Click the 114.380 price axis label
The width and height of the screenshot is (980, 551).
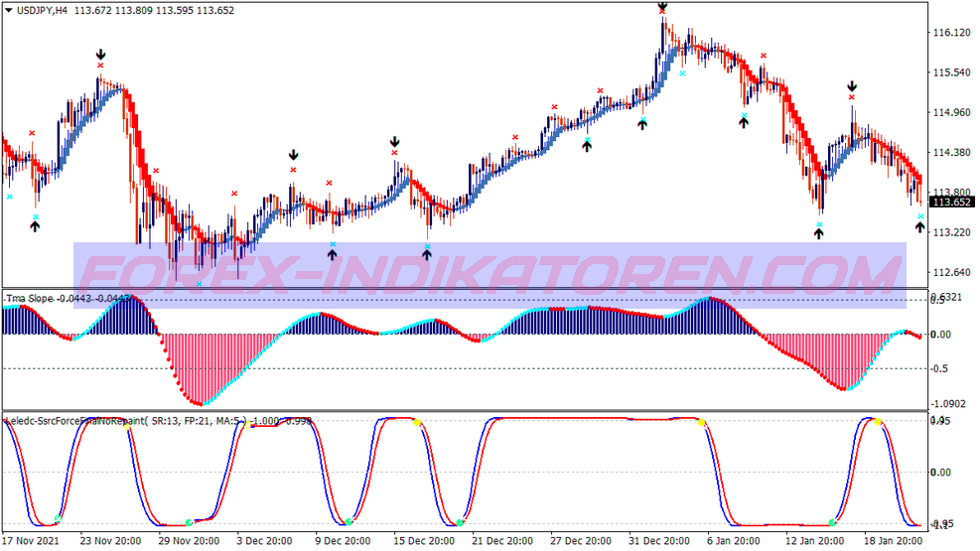tap(951, 153)
